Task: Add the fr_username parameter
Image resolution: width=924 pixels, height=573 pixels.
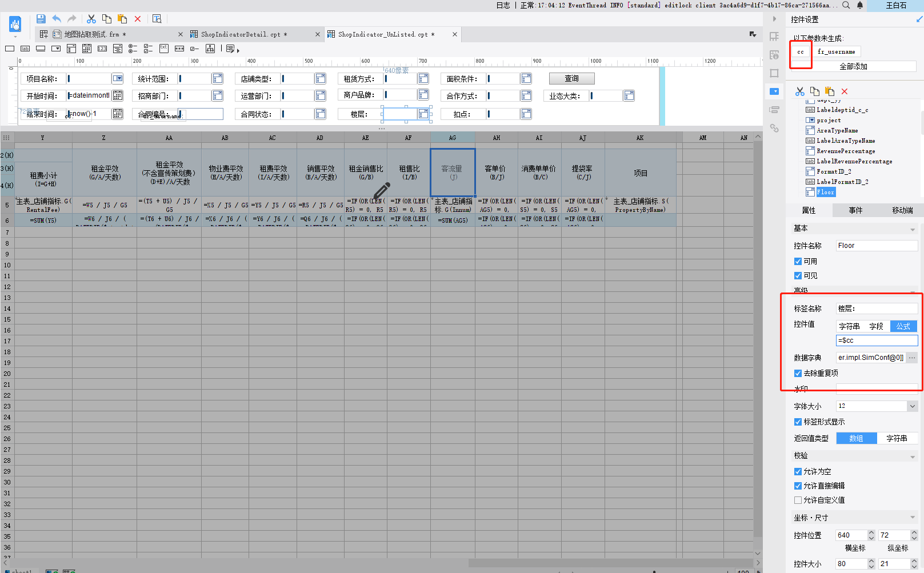Action: (836, 52)
